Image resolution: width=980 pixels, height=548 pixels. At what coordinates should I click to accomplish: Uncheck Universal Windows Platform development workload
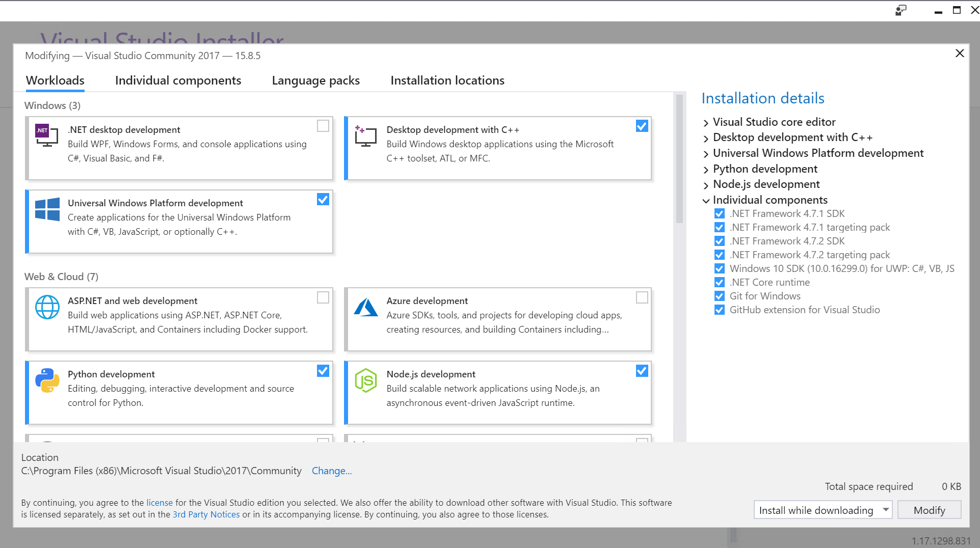pos(323,199)
